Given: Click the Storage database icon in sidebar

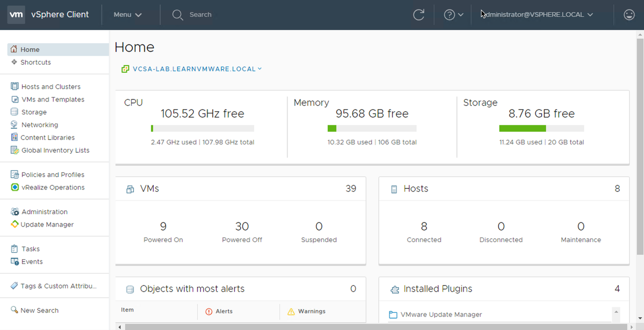Looking at the screenshot, I should coord(14,112).
